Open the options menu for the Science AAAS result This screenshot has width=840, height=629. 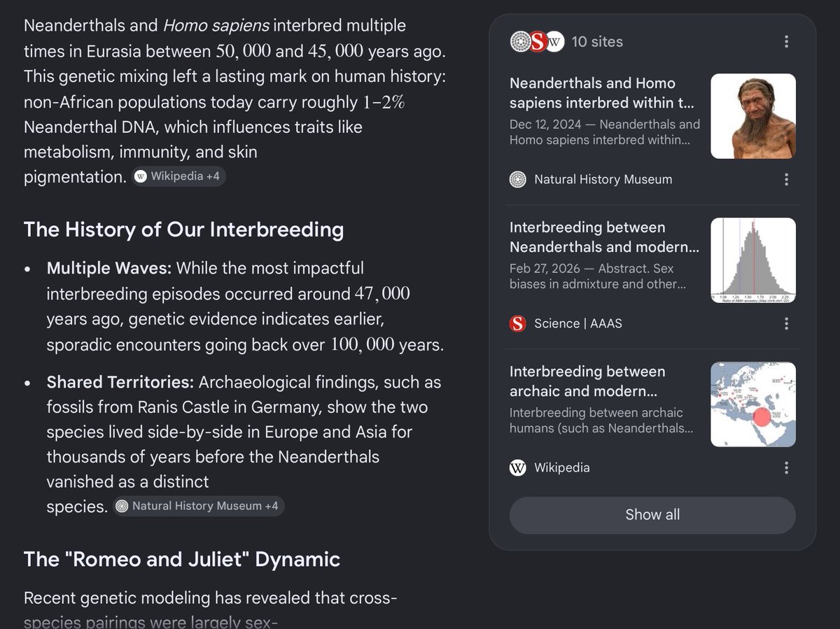786,323
